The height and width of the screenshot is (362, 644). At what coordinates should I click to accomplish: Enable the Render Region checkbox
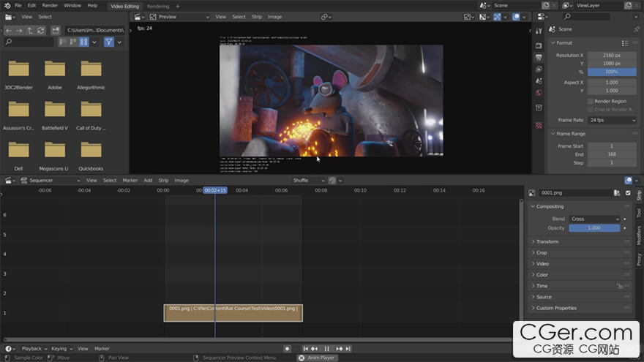pos(591,102)
